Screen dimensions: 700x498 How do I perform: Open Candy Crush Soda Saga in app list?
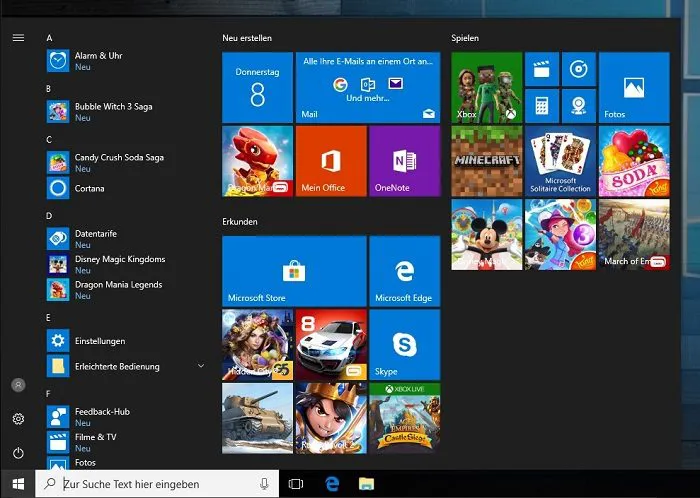point(125,162)
